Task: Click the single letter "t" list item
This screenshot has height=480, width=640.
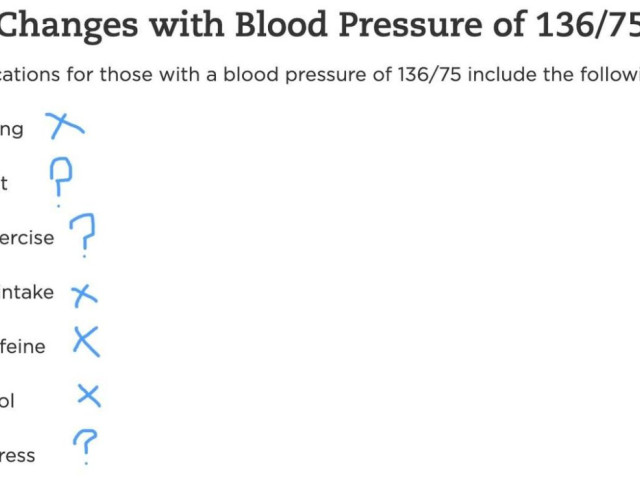Action: tap(4, 184)
